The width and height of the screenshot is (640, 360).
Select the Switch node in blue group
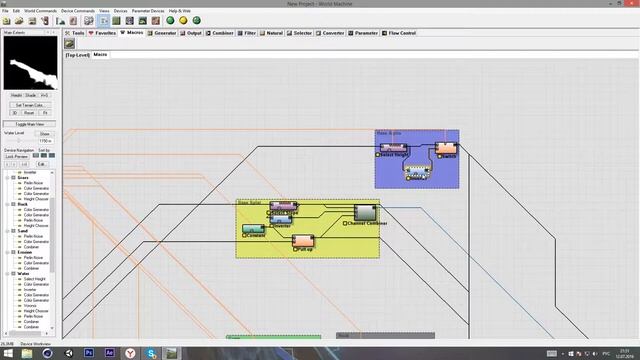tap(446, 148)
